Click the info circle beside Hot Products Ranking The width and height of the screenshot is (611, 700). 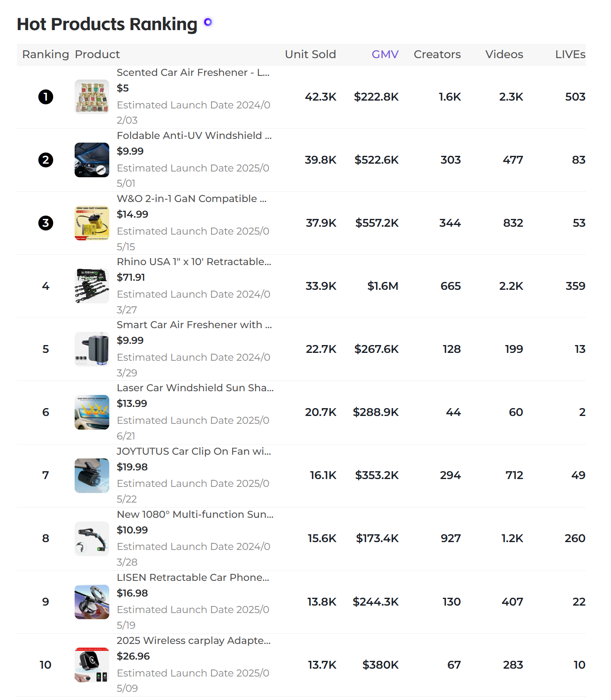pos(208,22)
